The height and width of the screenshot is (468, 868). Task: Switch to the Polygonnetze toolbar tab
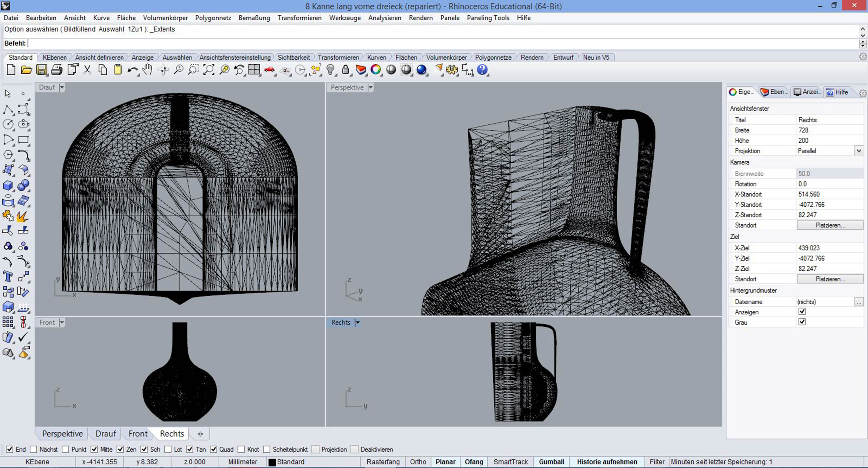tap(493, 57)
